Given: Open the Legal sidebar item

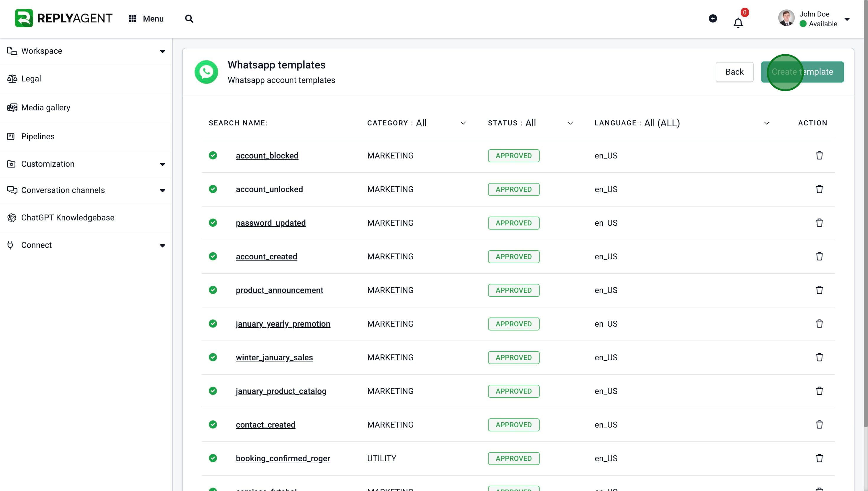Looking at the screenshot, I should click(x=86, y=79).
